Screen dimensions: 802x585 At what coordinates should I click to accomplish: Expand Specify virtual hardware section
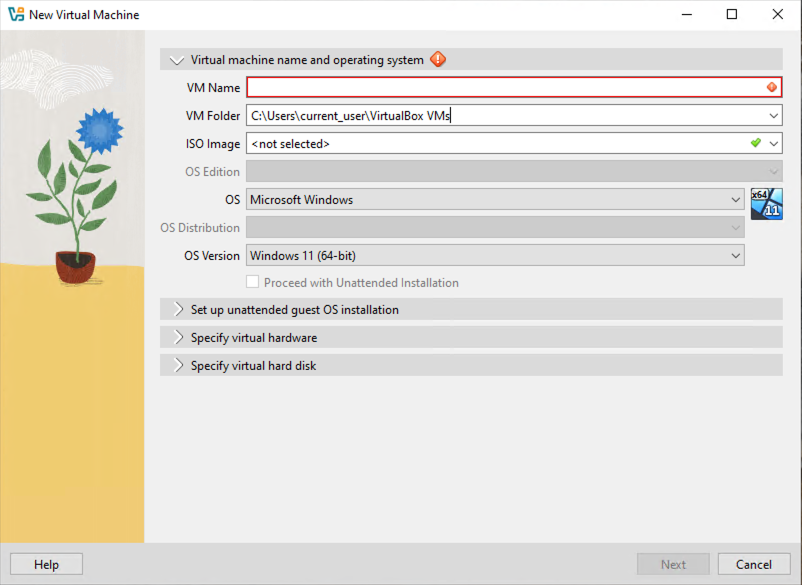[x=178, y=338]
